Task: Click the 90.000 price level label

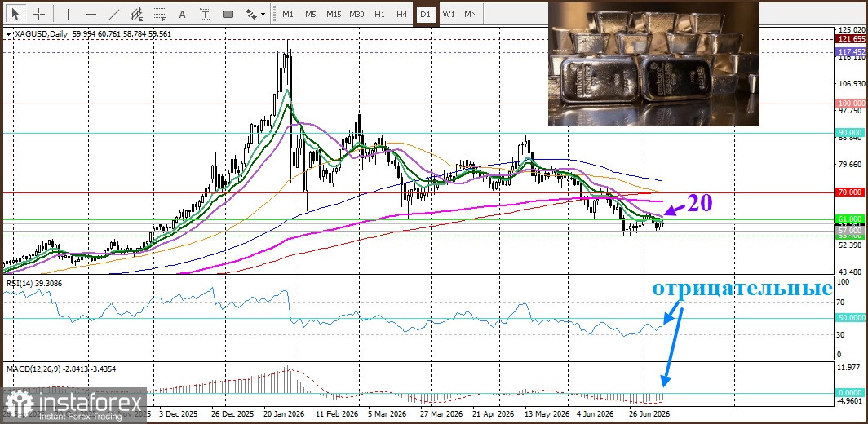Action: pyautogui.click(x=852, y=133)
